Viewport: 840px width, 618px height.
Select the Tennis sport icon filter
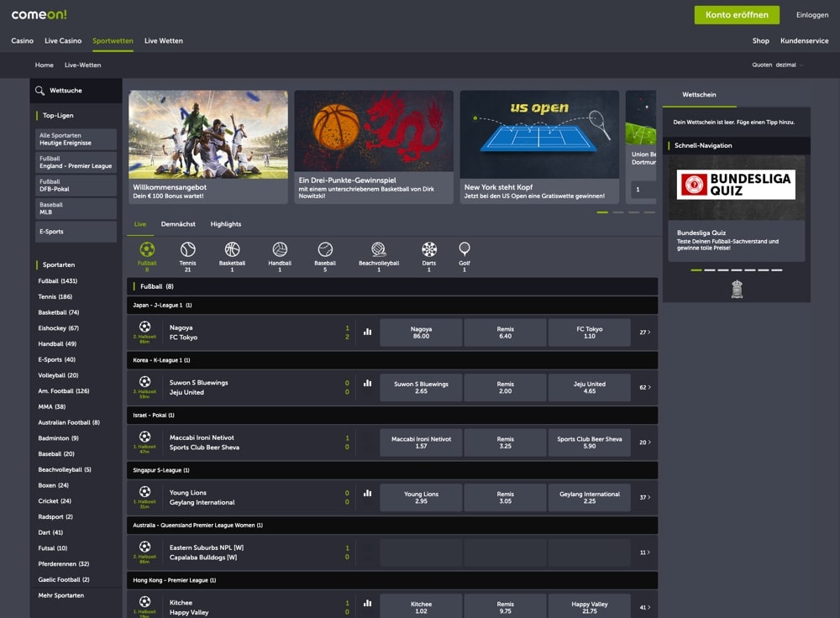(187, 256)
